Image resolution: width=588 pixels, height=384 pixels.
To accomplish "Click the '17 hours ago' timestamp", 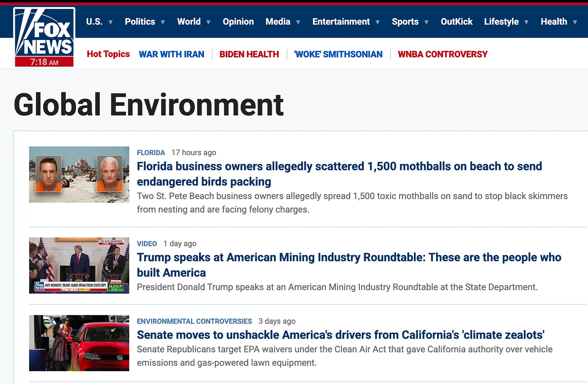I will tap(194, 153).
